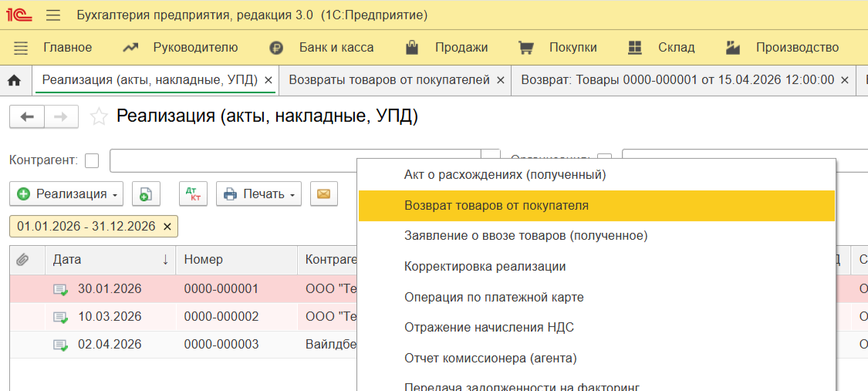Choose Возврат товаров от покупателя menu item
This screenshot has height=391, width=868.
click(596, 206)
